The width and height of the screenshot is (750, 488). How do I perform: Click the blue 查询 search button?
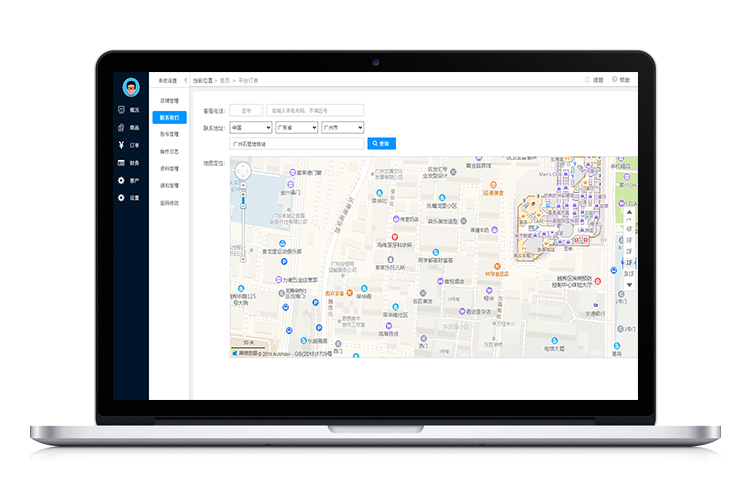pos(381,144)
